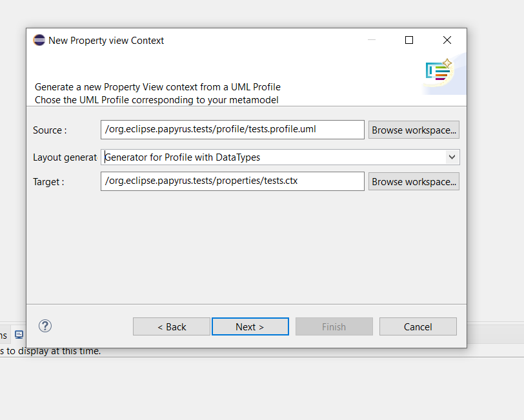524x420 pixels.
Task: Browse the workspace for the Source file
Action: point(414,130)
